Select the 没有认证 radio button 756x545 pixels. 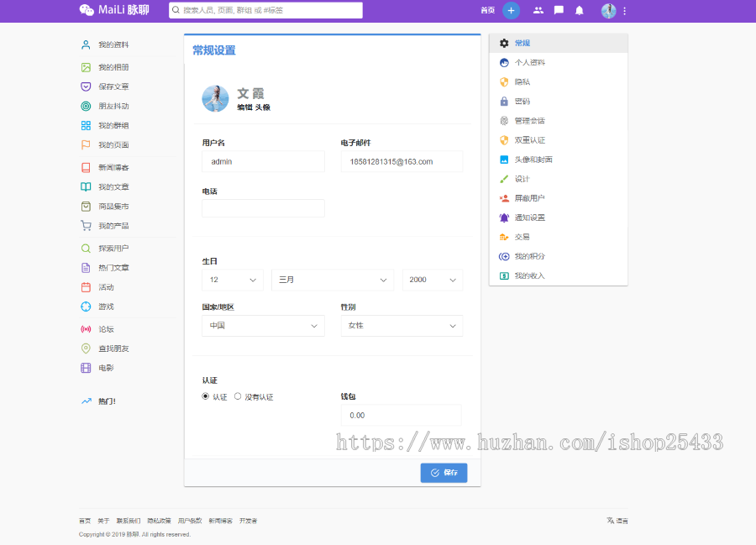pos(238,396)
